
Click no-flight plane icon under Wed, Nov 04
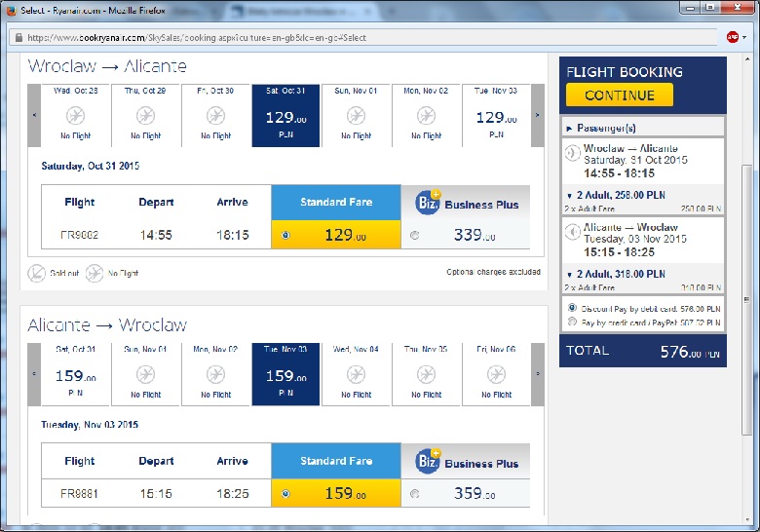pos(356,374)
